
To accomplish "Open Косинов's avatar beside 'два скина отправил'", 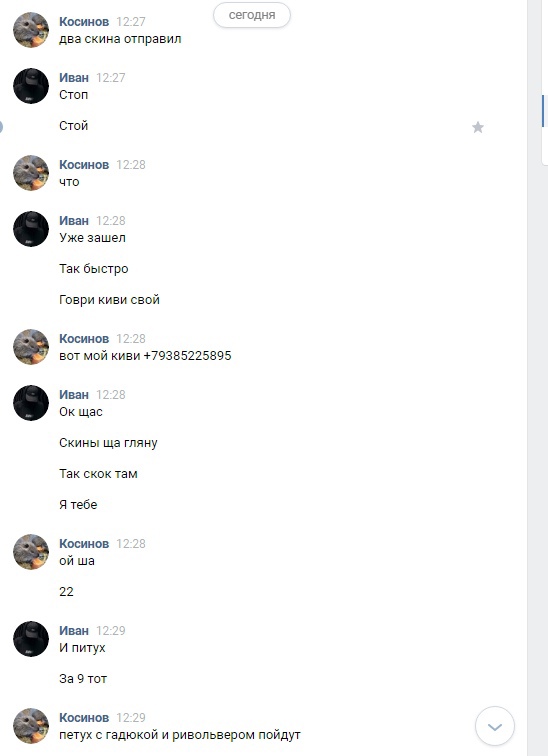I will [31, 30].
